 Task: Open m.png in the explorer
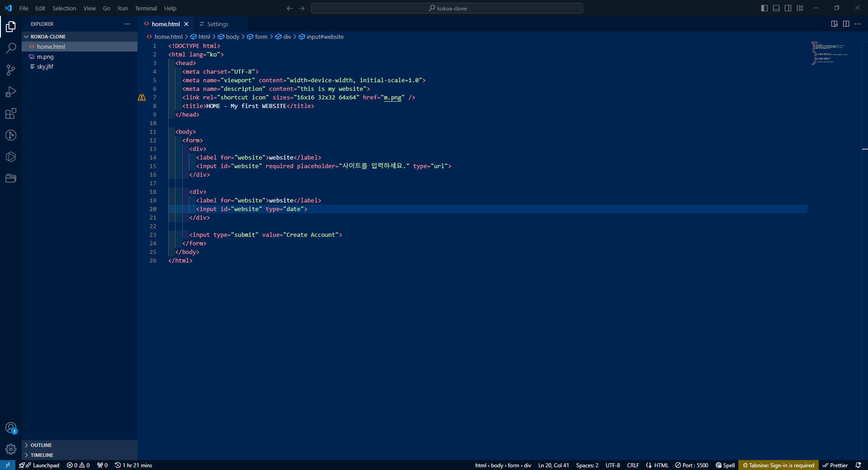(80, 56)
